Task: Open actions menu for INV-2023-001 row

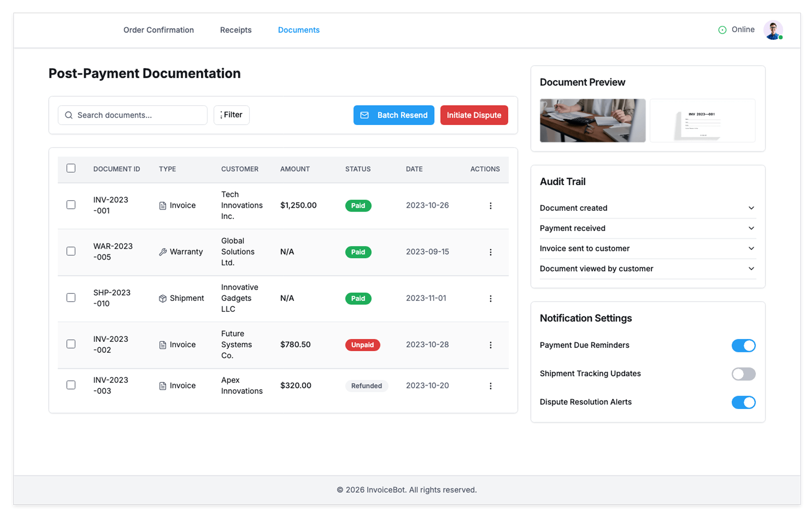Action: (x=490, y=205)
